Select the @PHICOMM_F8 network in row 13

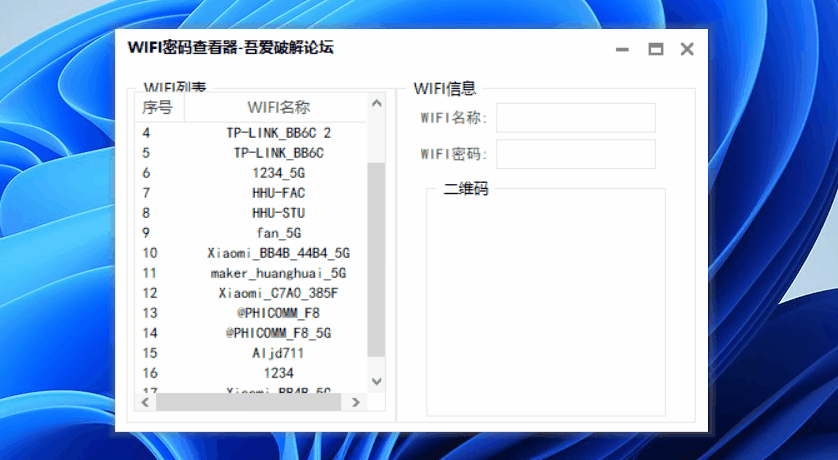coord(251,313)
